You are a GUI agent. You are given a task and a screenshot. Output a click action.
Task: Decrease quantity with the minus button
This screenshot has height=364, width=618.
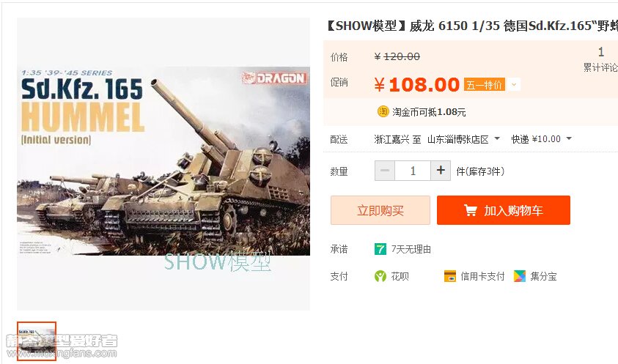point(385,171)
